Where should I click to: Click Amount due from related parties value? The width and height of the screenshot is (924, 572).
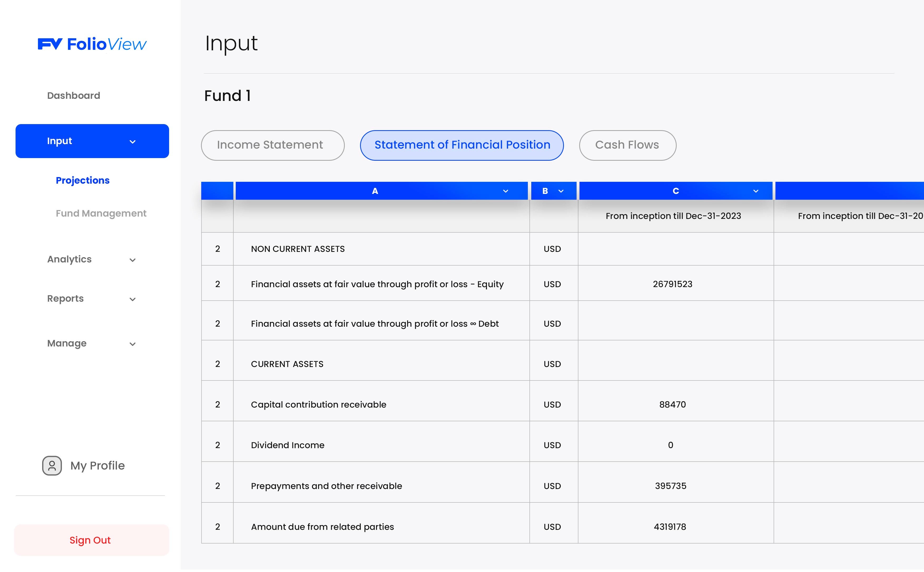click(670, 527)
